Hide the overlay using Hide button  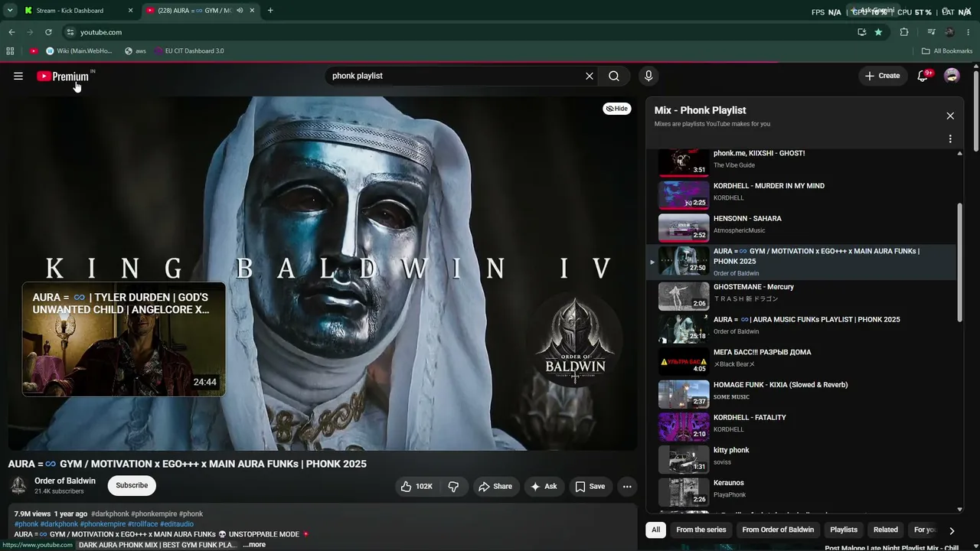tap(616, 109)
